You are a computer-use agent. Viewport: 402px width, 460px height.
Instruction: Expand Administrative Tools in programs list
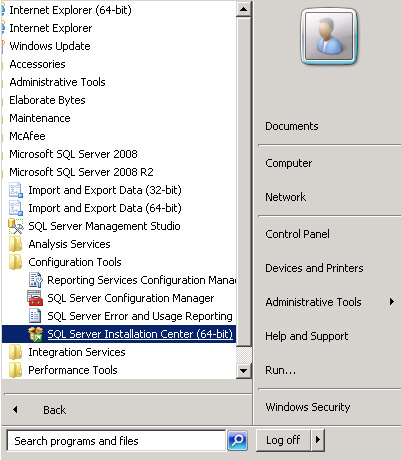pos(57,82)
